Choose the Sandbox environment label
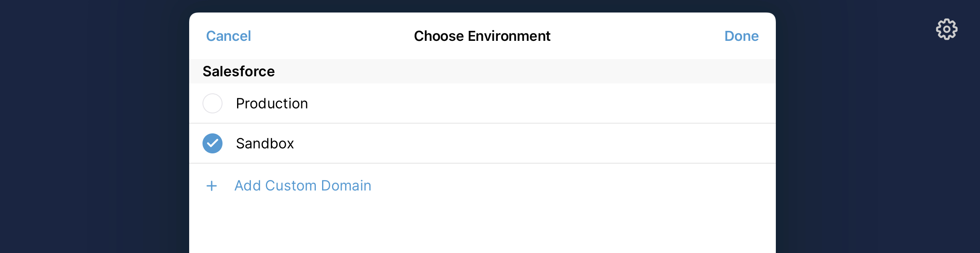Viewport: 980px width, 253px height. pos(265,143)
